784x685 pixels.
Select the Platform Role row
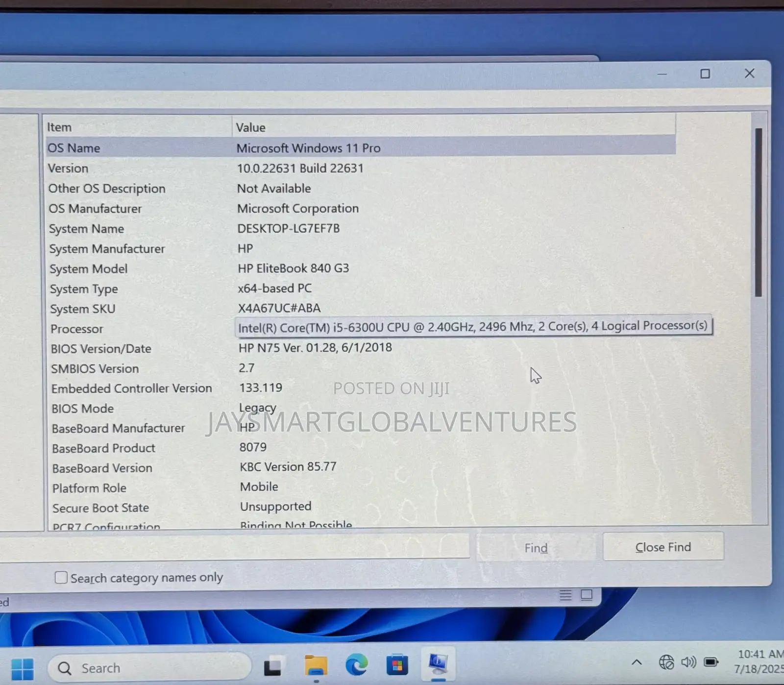[360, 488]
